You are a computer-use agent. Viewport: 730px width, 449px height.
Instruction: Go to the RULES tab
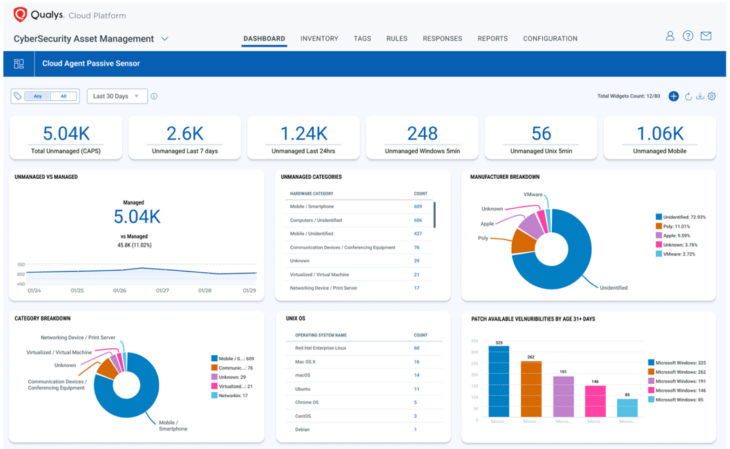click(x=397, y=39)
